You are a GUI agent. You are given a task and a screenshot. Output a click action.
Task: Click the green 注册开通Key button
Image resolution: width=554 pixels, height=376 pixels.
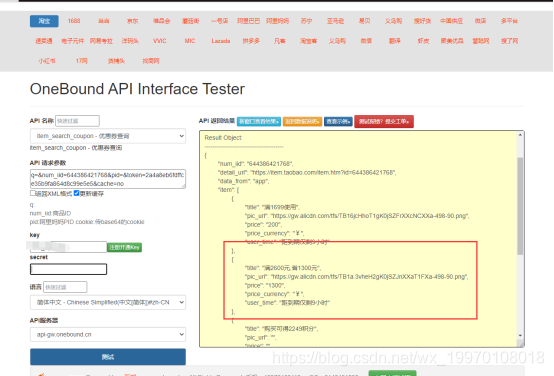(124, 247)
